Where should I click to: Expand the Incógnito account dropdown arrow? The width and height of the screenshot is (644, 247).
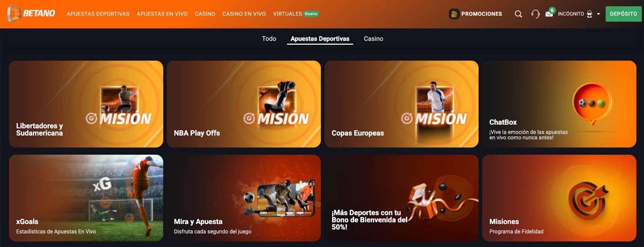599,14
